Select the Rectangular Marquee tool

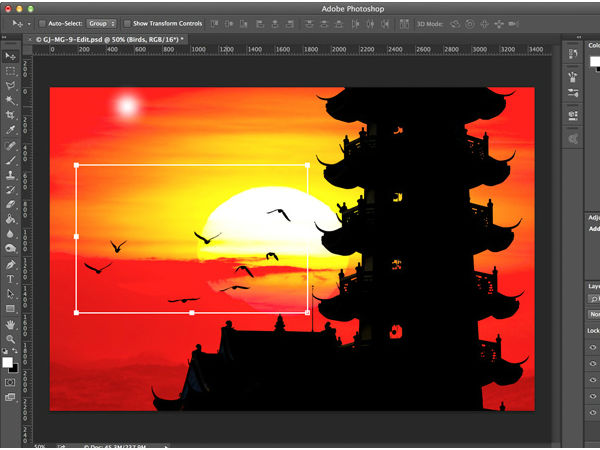(x=11, y=71)
